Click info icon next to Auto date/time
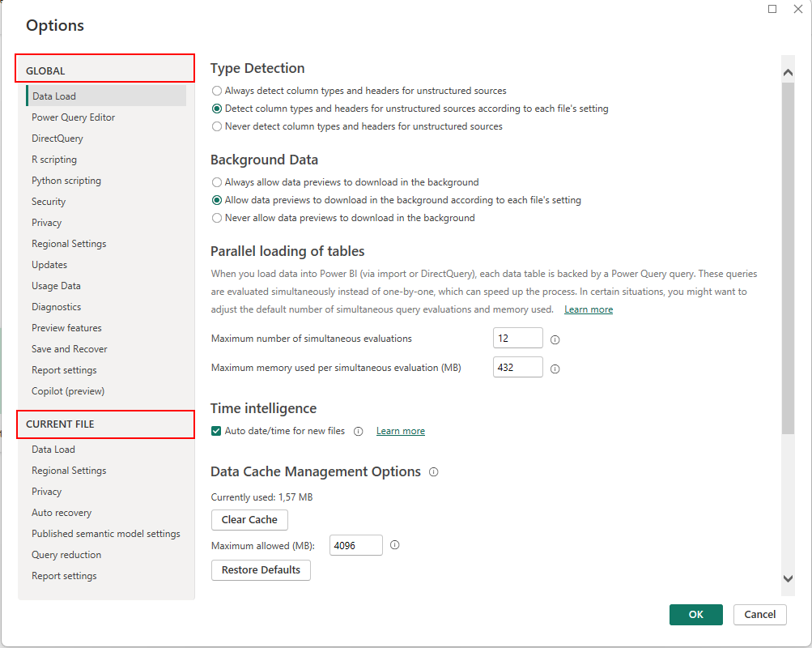The image size is (812, 648). [x=358, y=432]
